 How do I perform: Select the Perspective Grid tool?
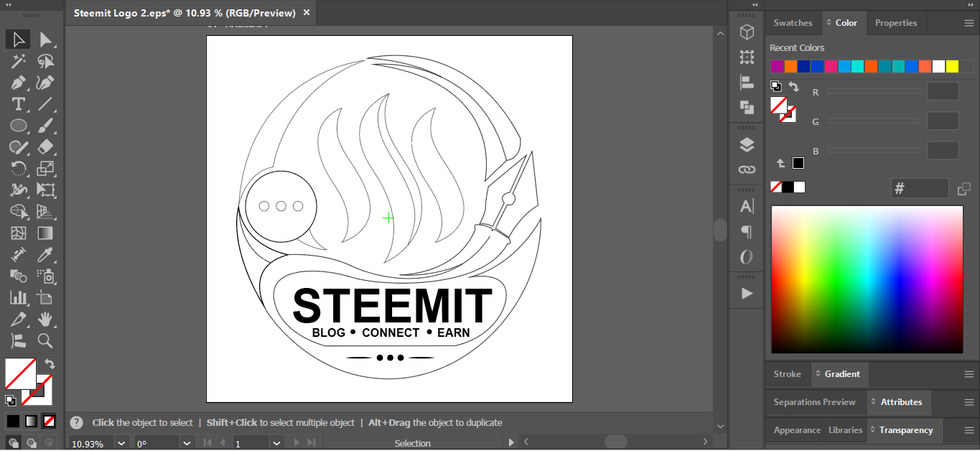[x=45, y=212]
